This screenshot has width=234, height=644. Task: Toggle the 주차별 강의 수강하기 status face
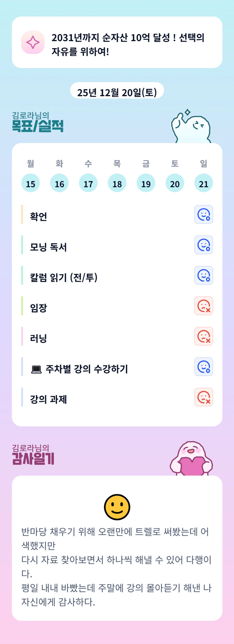click(203, 367)
